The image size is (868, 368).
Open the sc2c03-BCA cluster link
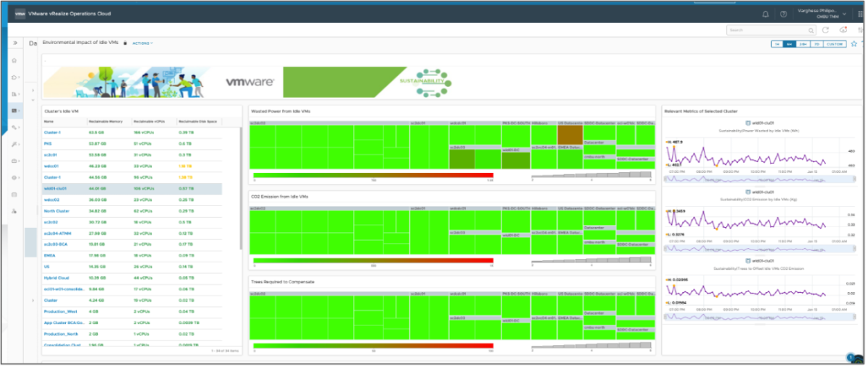click(x=55, y=244)
